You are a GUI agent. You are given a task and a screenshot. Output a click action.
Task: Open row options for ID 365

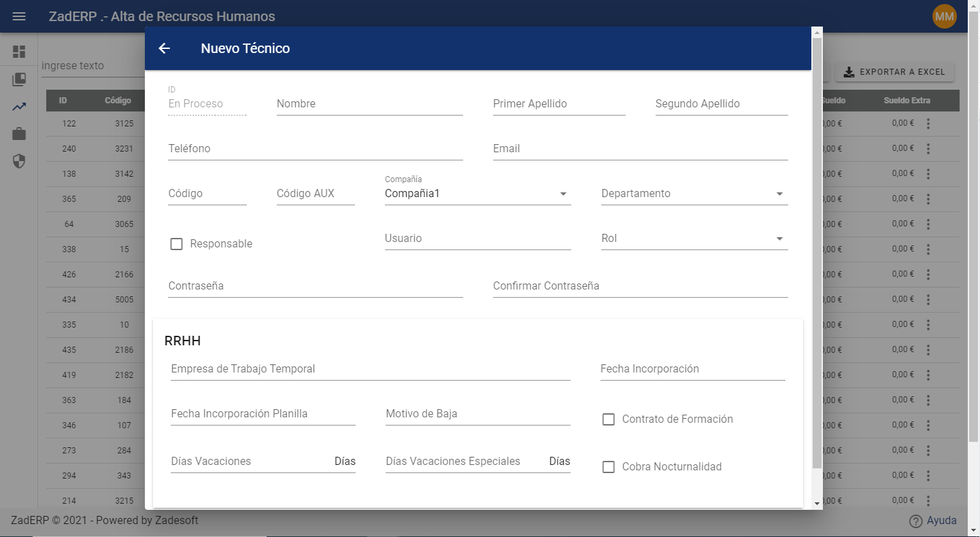click(928, 199)
